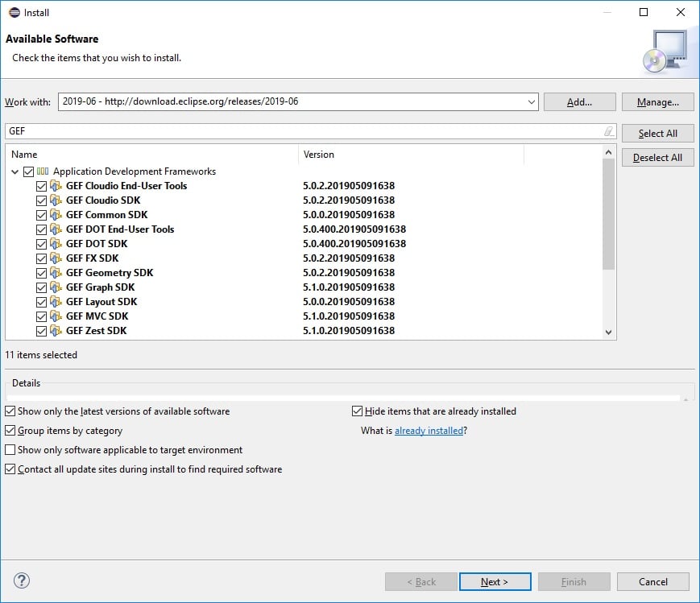The height and width of the screenshot is (603, 700).
Task: Click the Work with URL field
Action: [x=298, y=101]
